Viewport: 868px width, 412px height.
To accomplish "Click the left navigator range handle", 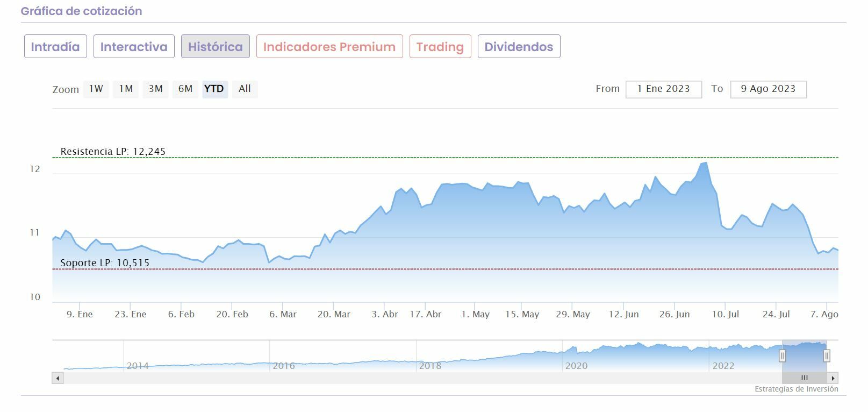I will (x=783, y=356).
